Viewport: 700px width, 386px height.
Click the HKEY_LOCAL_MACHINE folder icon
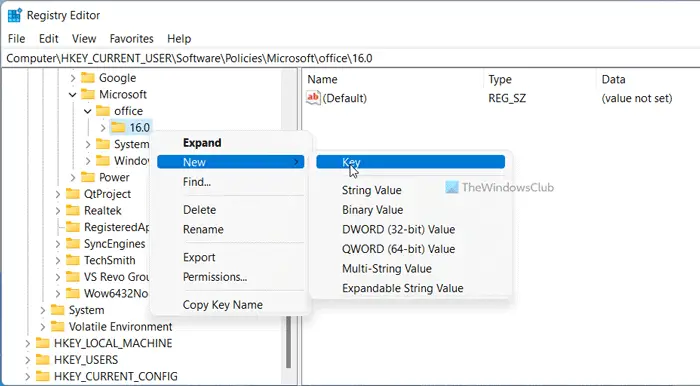pos(42,343)
